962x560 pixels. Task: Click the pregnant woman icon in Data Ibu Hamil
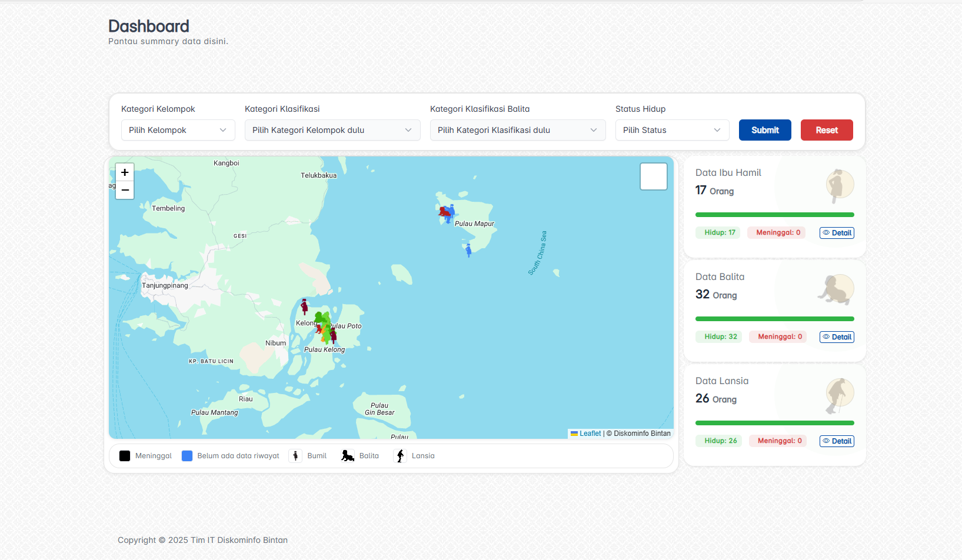(838, 185)
